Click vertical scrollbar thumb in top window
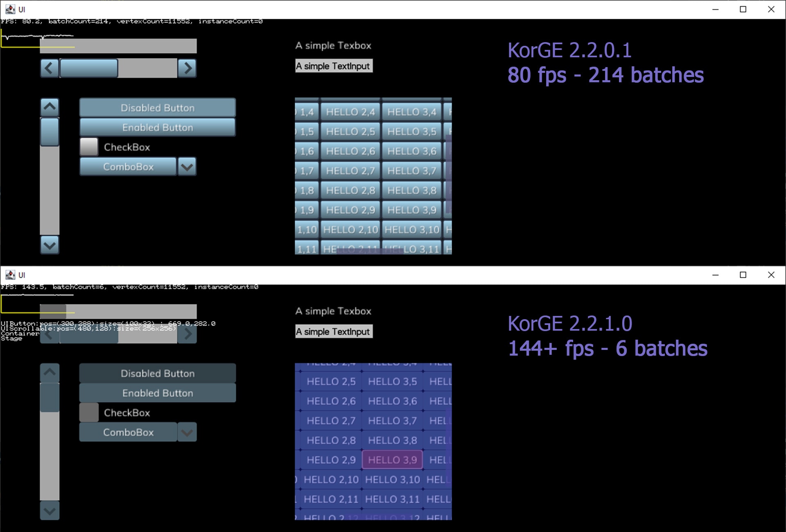This screenshot has height=532, width=786. click(50, 132)
